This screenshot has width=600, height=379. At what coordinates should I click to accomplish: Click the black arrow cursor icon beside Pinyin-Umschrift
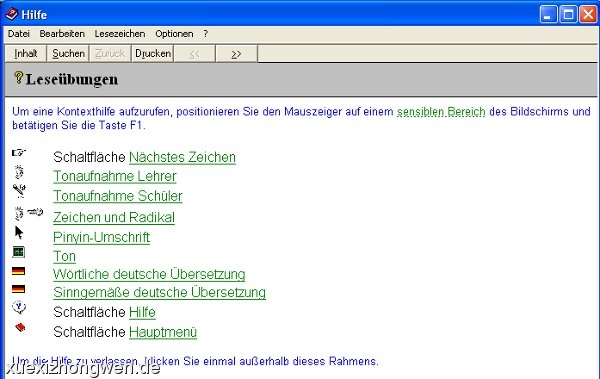tap(19, 232)
